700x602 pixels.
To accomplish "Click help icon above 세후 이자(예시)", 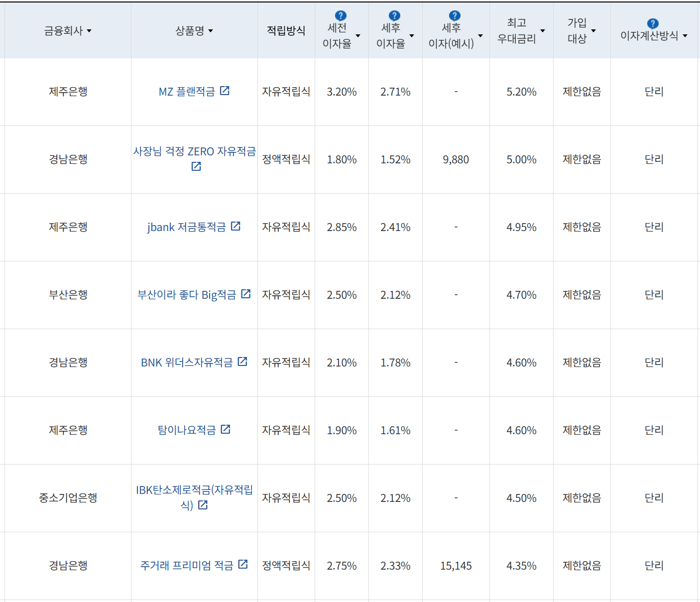I will click(x=455, y=16).
